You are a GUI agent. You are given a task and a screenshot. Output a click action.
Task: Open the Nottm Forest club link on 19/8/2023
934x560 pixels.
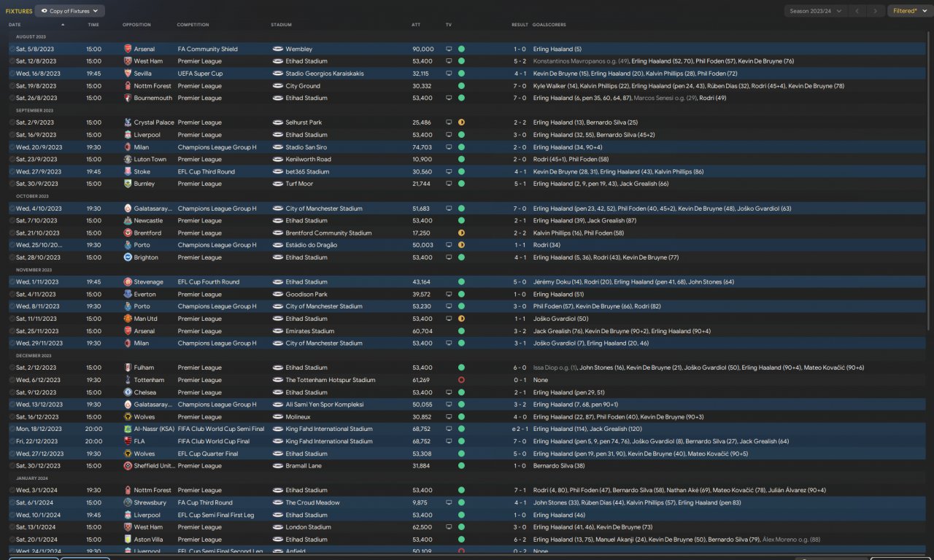point(153,86)
